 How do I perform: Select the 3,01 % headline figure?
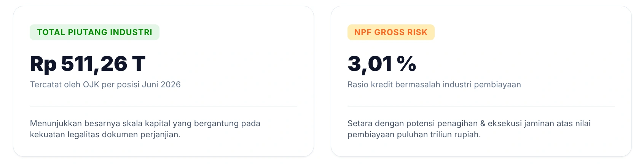click(382, 64)
